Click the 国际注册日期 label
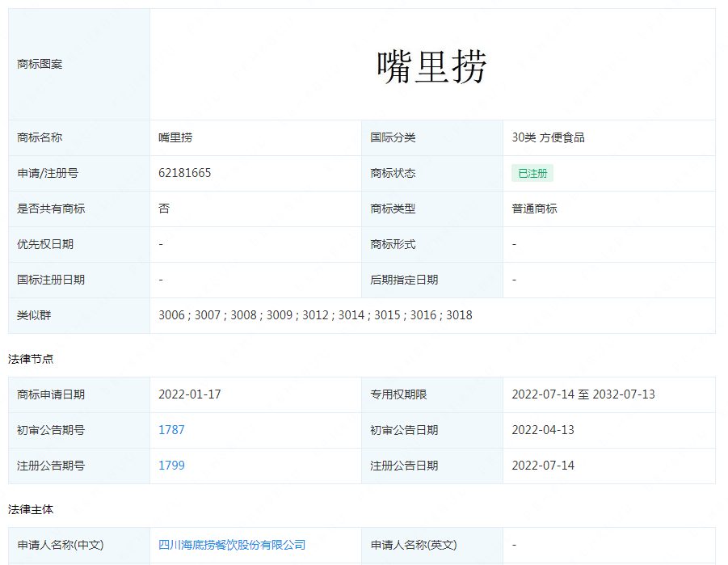 51,280
